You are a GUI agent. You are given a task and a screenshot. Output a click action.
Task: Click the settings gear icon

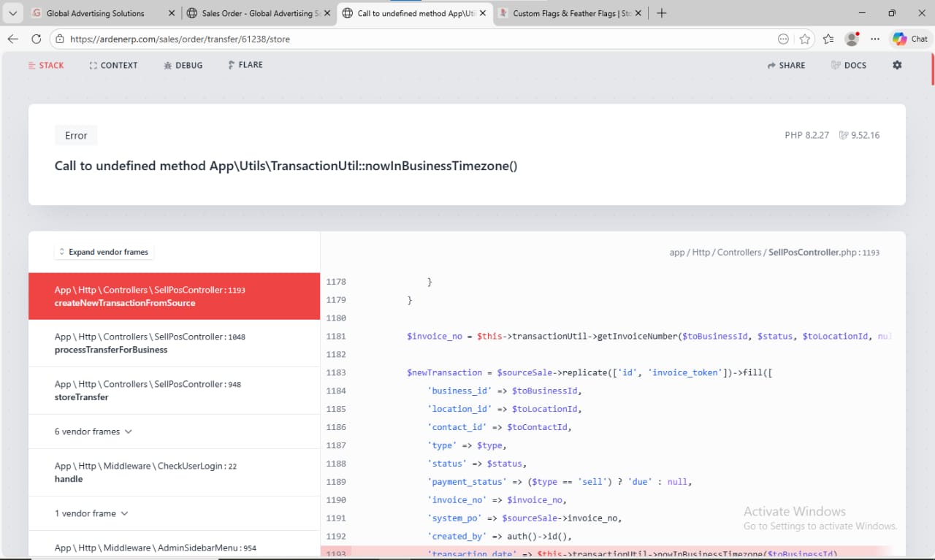[897, 65]
